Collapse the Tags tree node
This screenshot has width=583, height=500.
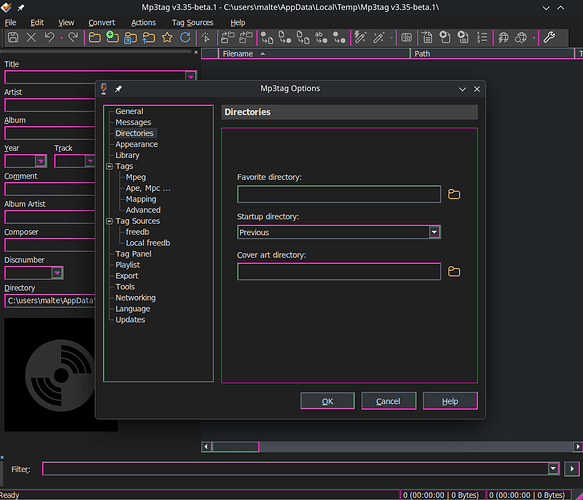click(110, 166)
